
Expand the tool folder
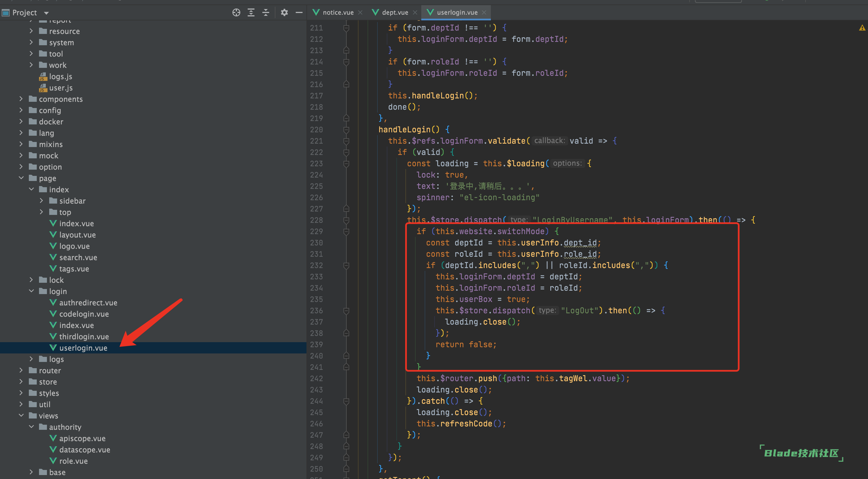click(x=31, y=54)
